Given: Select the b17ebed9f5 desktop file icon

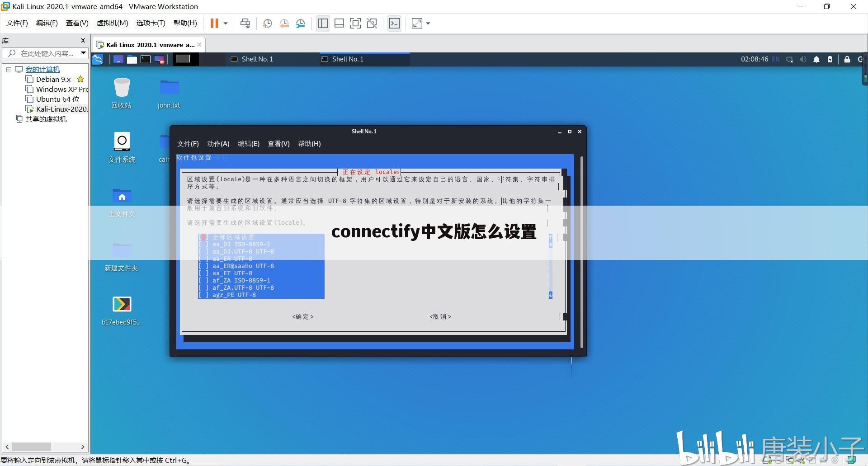Looking at the screenshot, I should [122, 311].
